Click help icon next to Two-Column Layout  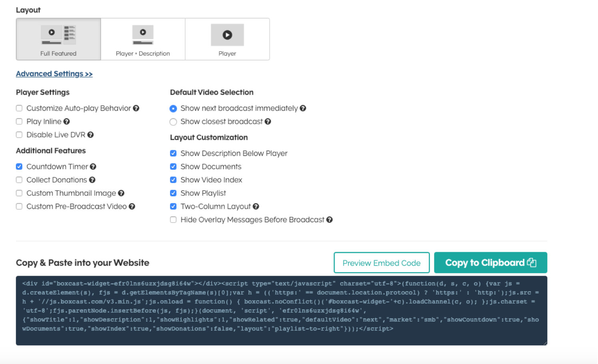[x=256, y=206]
